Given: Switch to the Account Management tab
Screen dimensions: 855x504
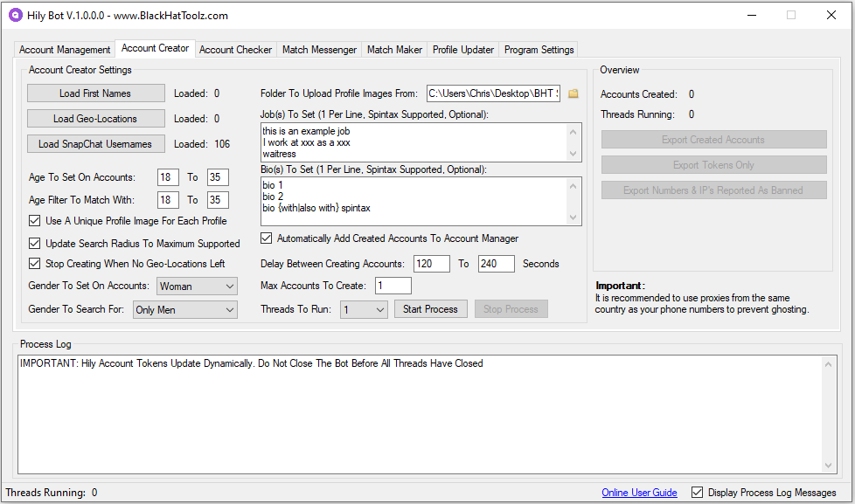Looking at the screenshot, I should [65, 50].
